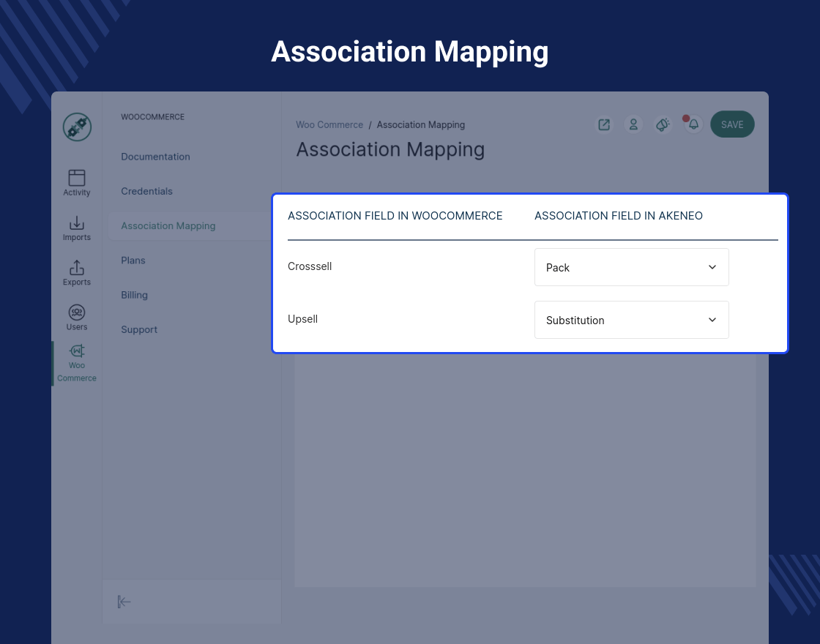Select the Woo Commerce sidebar item
This screenshot has width=820, height=644.
click(x=77, y=364)
